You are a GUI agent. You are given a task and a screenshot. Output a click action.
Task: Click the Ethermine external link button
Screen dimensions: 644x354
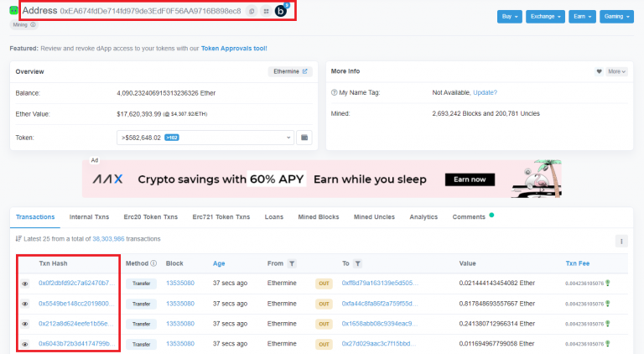290,72
